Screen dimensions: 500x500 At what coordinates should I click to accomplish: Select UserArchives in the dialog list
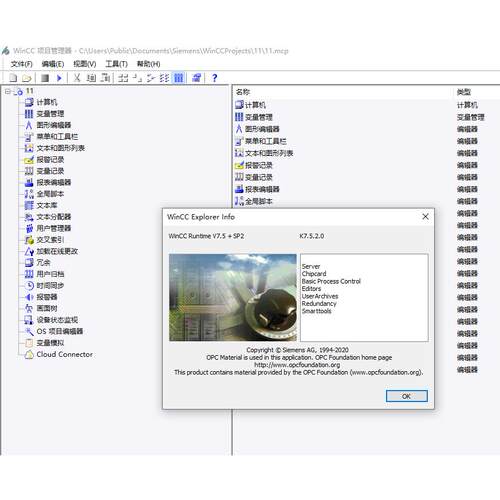pos(320,296)
